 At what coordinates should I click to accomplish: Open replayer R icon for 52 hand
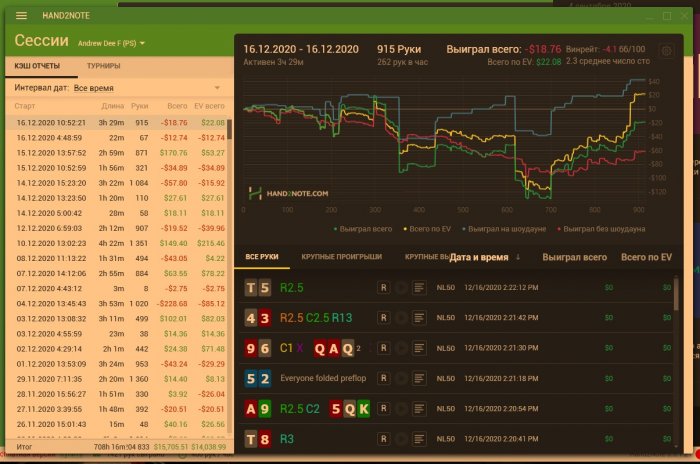[383, 378]
